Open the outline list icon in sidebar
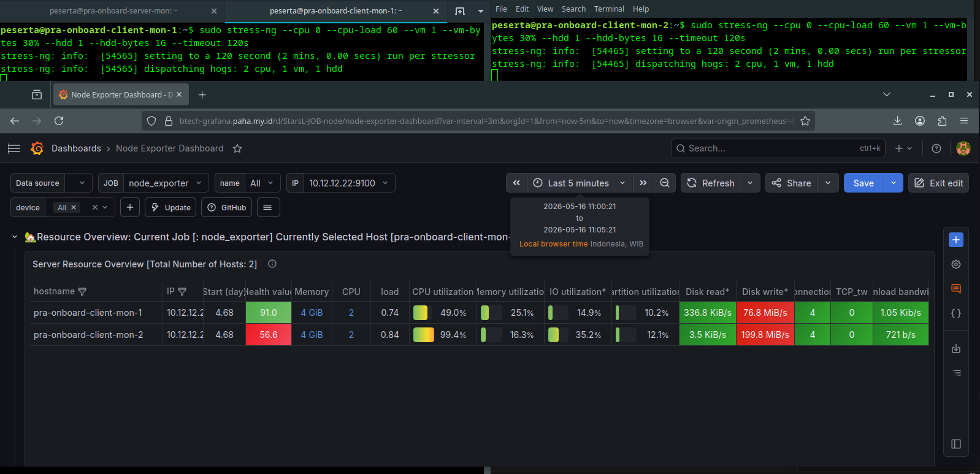This screenshot has width=980, height=474. click(x=955, y=373)
